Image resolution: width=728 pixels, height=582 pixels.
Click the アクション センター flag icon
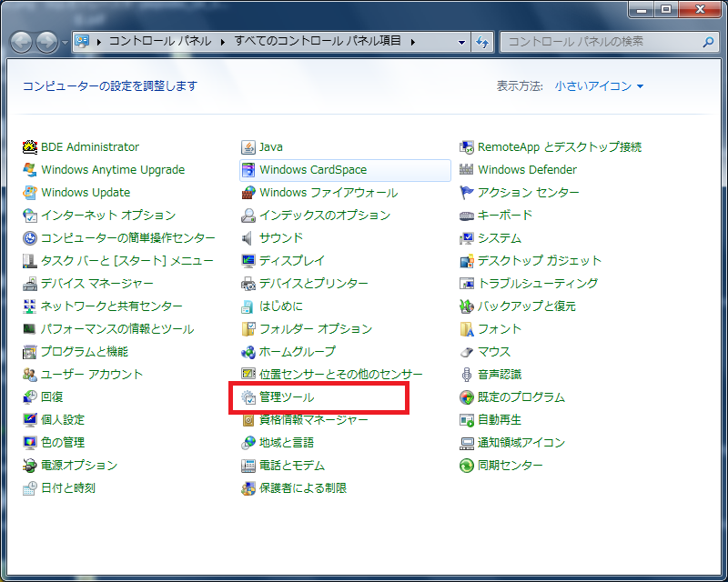pos(466,193)
